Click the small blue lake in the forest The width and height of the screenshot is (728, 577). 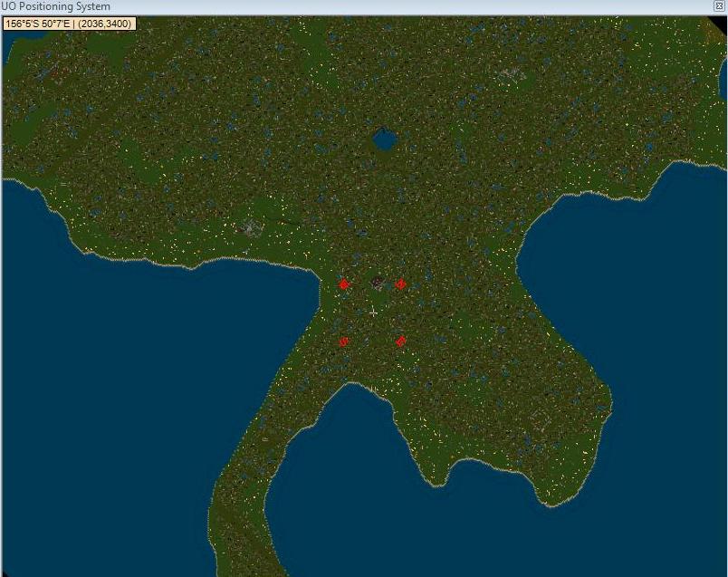(385, 139)
